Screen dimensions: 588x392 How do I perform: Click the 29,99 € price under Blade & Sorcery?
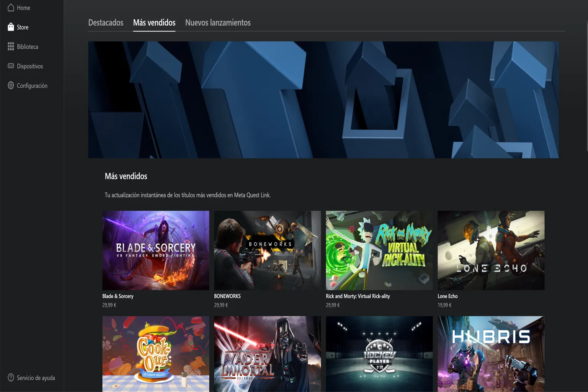tap(109, 305)
